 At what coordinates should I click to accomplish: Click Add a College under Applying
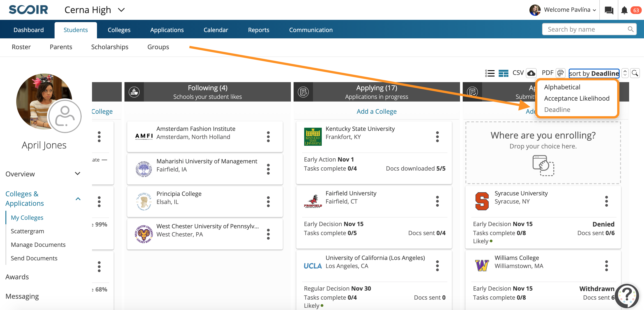click(x=377, y=111)
